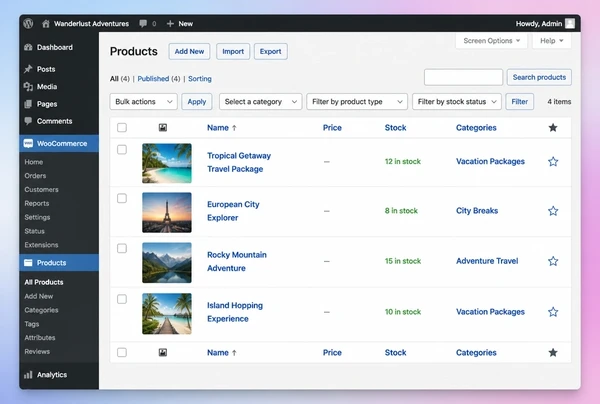Sort by Name column in header
600x404 pixels.
(222, 128)
